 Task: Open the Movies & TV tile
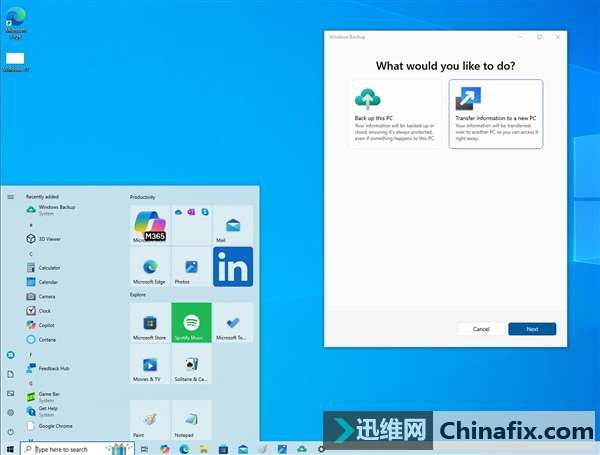coord(150,364)
